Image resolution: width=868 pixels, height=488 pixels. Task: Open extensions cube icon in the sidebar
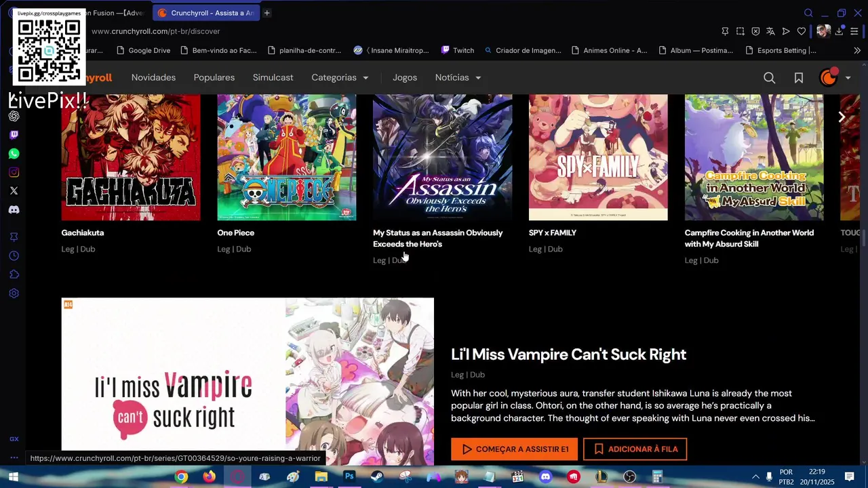coord(14,274)
